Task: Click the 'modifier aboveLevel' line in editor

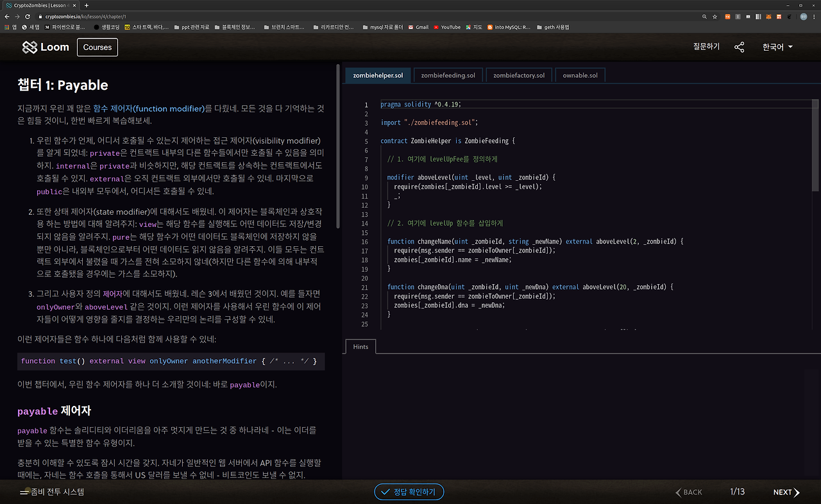Action: click(x=471, y=178)
